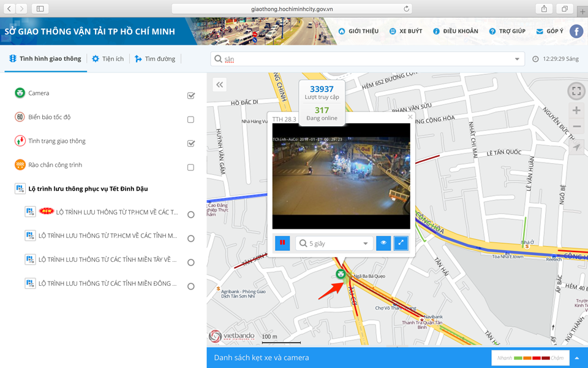
Task: Zoom out on the map
Action: click(x=577, y=126)
